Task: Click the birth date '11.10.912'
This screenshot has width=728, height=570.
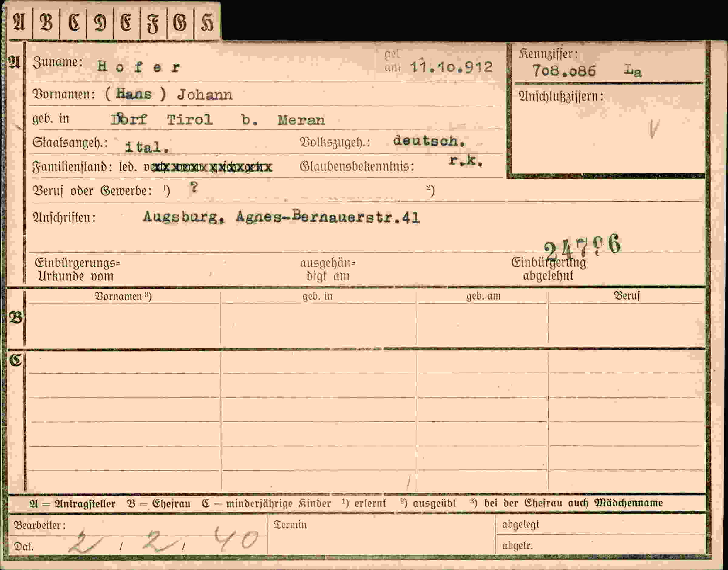Action: coord(451,67)
